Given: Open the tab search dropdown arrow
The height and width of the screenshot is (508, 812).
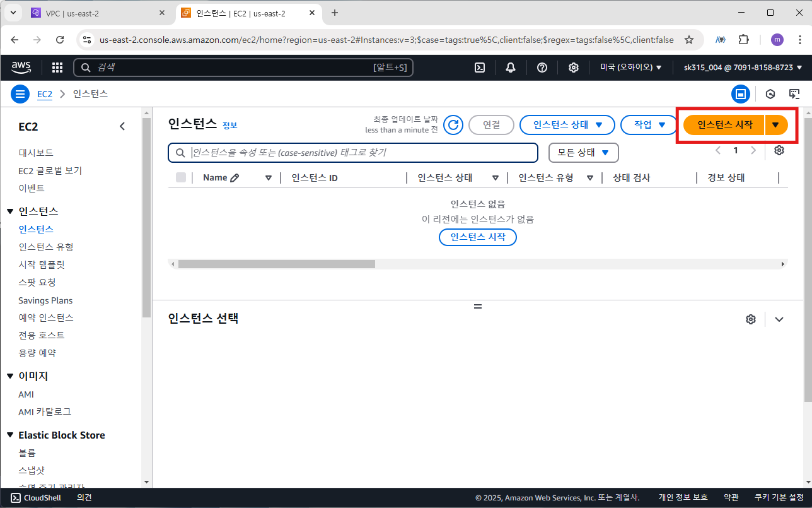Looking at the screenshot, I should tap(13, 13).
